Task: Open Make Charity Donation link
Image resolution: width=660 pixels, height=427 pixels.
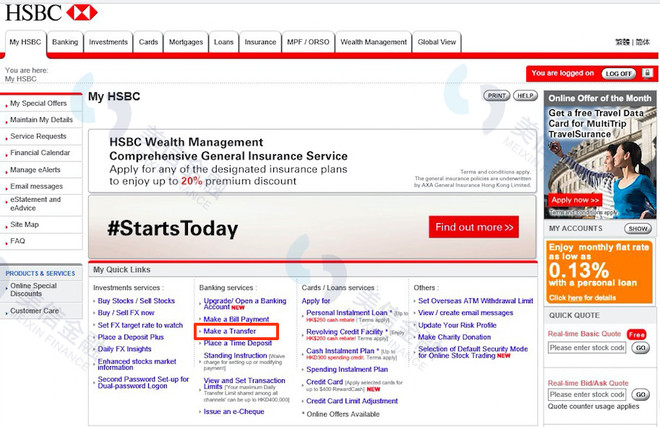Action: pos(455,337)
